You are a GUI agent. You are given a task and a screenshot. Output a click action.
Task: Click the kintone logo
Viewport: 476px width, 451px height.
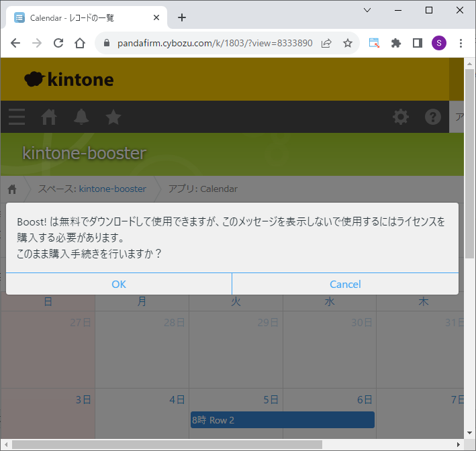tap(69, 80)
